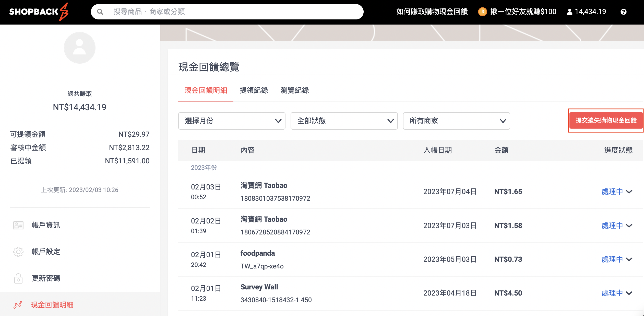Click 提交遺失購物現金回饋 button
644x316 pixels.
coord(606,120)
